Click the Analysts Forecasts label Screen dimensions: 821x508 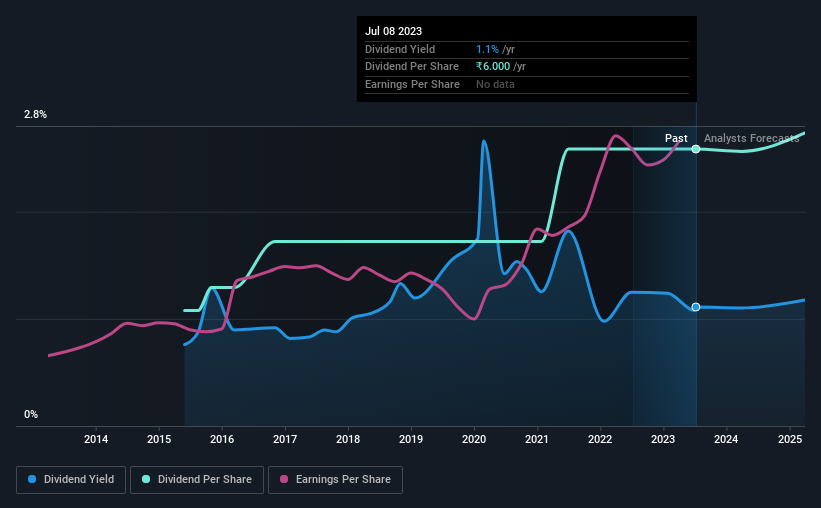pyautogui.click(x=751, y=138)
